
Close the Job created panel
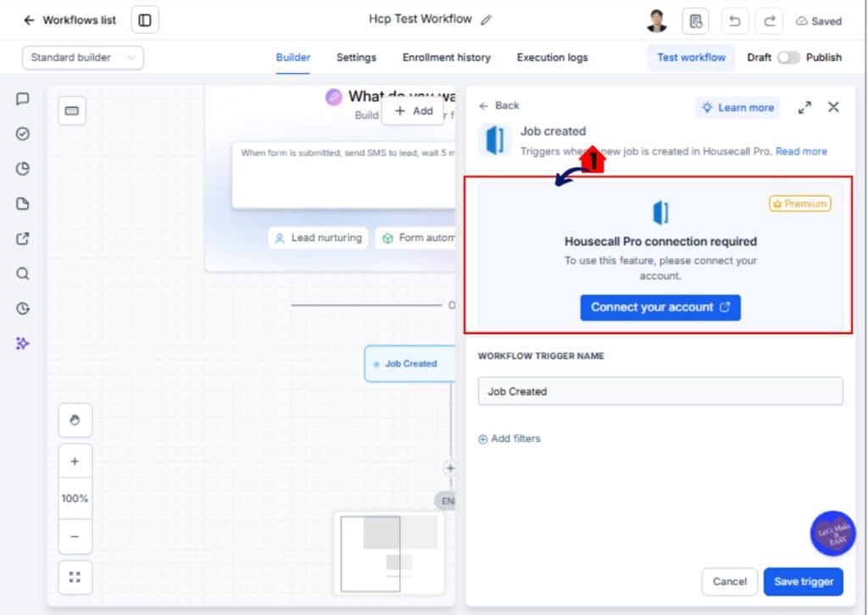(833, 107)
